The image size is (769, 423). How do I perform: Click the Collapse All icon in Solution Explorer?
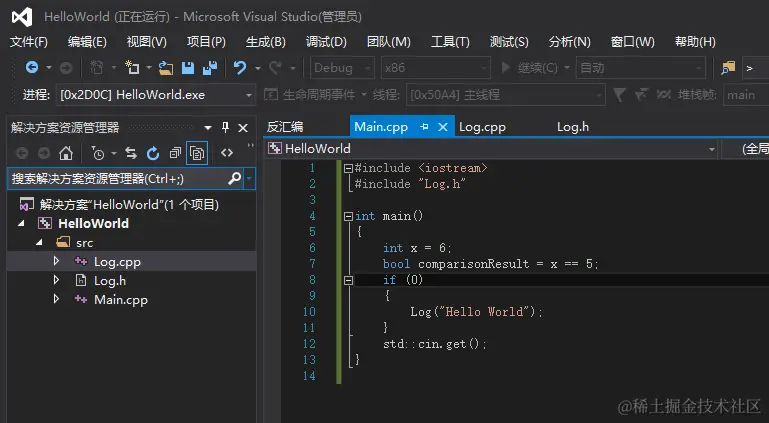tap(175, 153)
